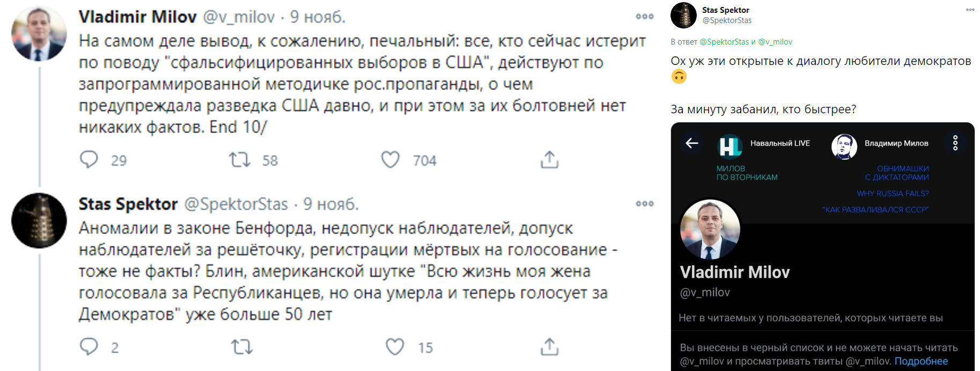Open more options on Spektor's Benford tweet
This screenshot has height=371, width=980.
[x=644, y=203]
